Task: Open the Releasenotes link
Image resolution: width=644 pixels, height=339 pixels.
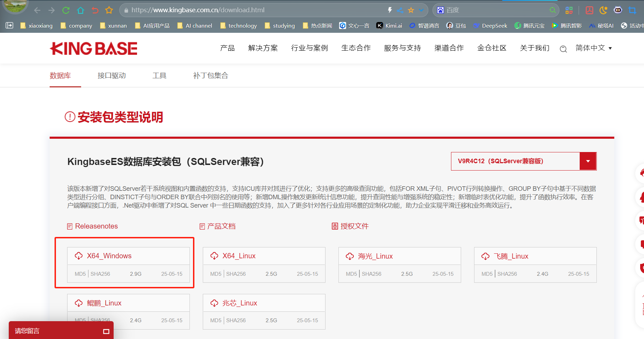Action: [x=96, y=226]
